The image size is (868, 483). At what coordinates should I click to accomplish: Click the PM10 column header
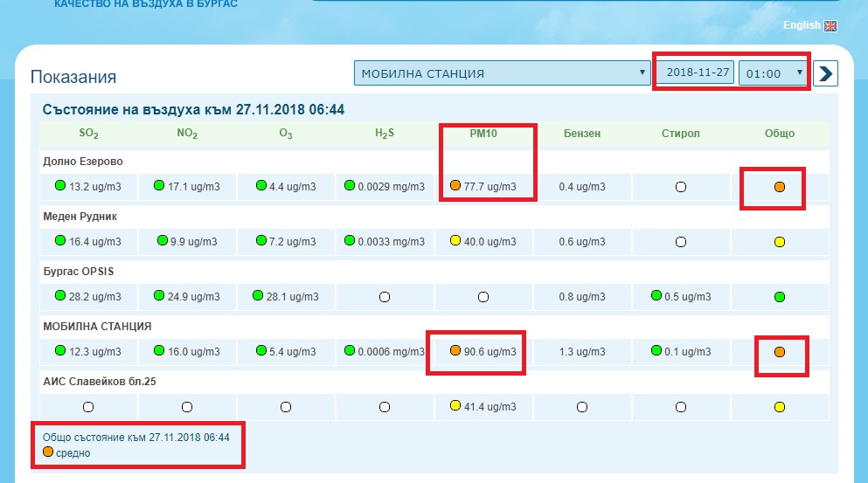(483, 134)
